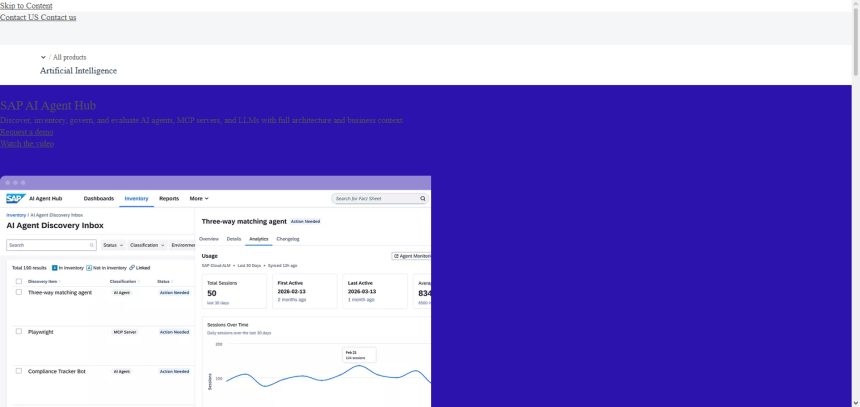Click the Total 190 results label
Viewport: 860px width, 407px height.
(x=29, y=268)
